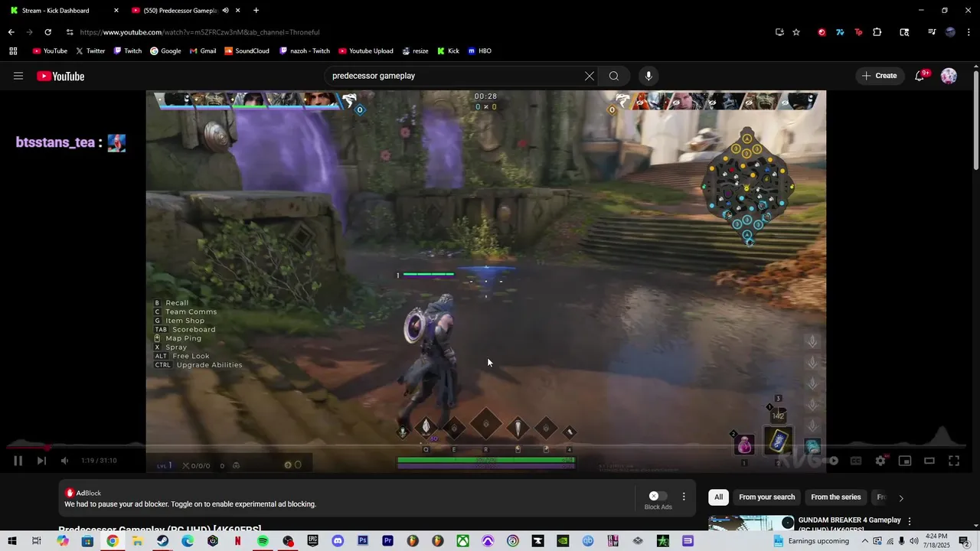
Task: Mute the Predecessor Gameplay browser tab
Action: click(225, 11)
